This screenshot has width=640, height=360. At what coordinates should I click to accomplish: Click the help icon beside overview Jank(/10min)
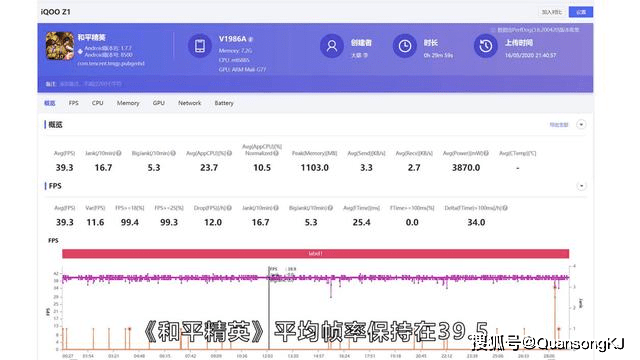coord(119,153)
